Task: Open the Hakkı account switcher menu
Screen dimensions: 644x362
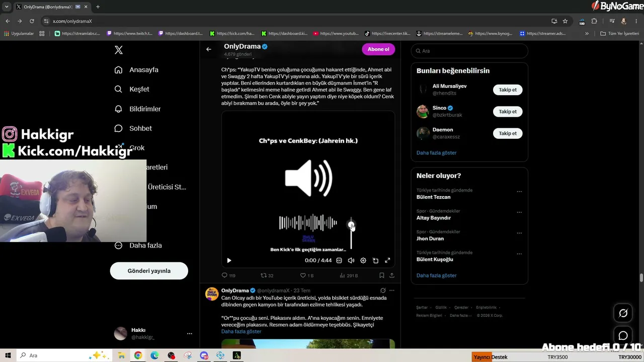Action: [154, 333]
